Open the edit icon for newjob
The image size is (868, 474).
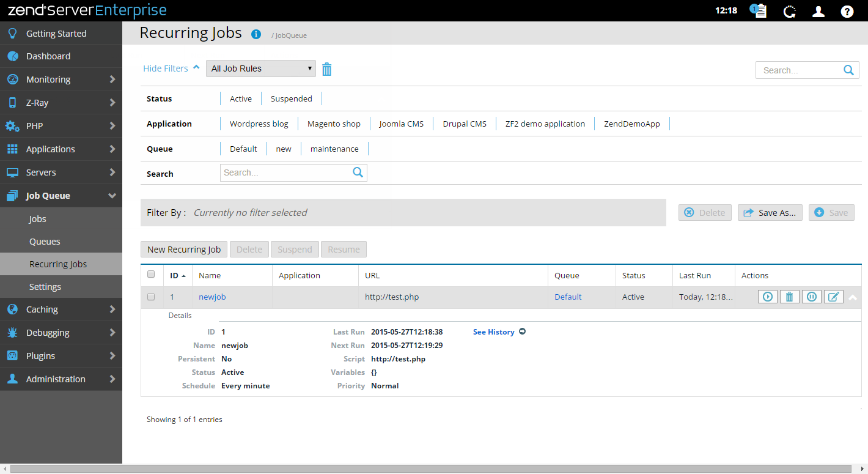833,297
